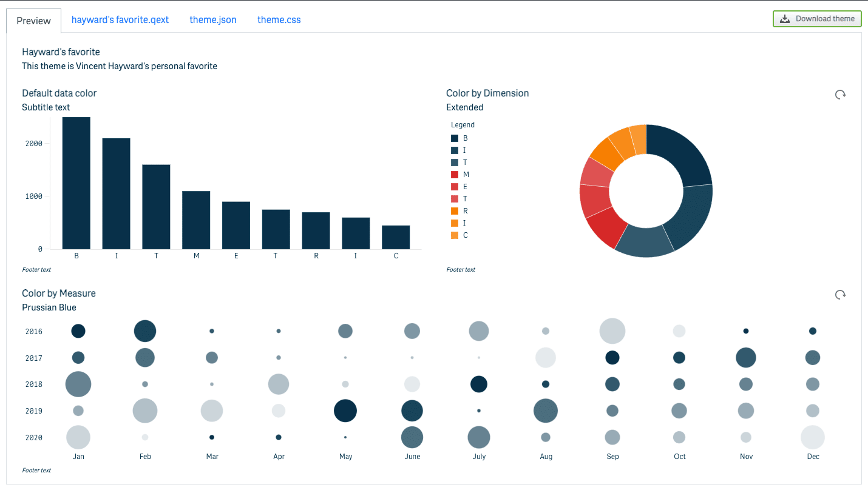The height and width of the screenshot is (493, 868).
Task: Click the 2018 row label
Action: [x=34, y=384]
